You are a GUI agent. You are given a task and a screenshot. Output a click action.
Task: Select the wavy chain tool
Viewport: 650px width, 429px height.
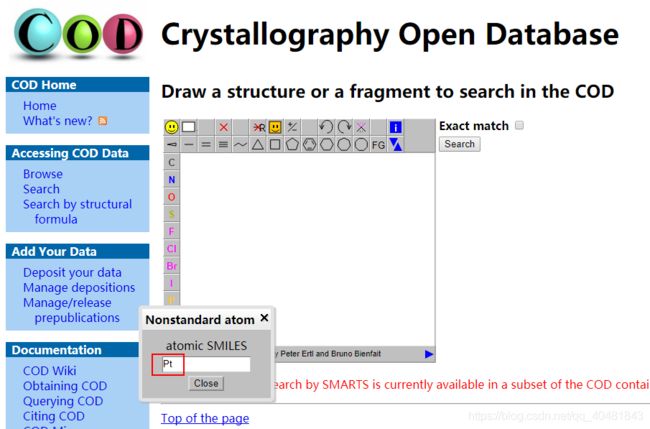[240, 145]
